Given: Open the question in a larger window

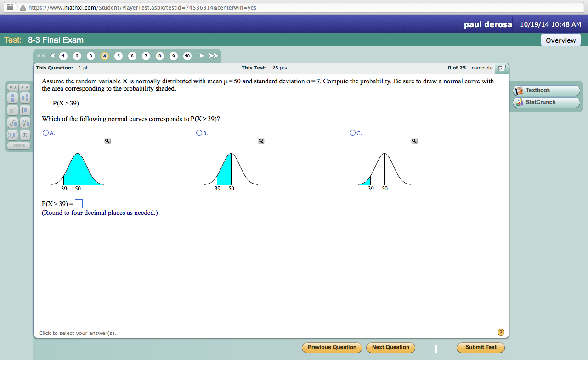Looking at the screenshot, I should (502, 68).
